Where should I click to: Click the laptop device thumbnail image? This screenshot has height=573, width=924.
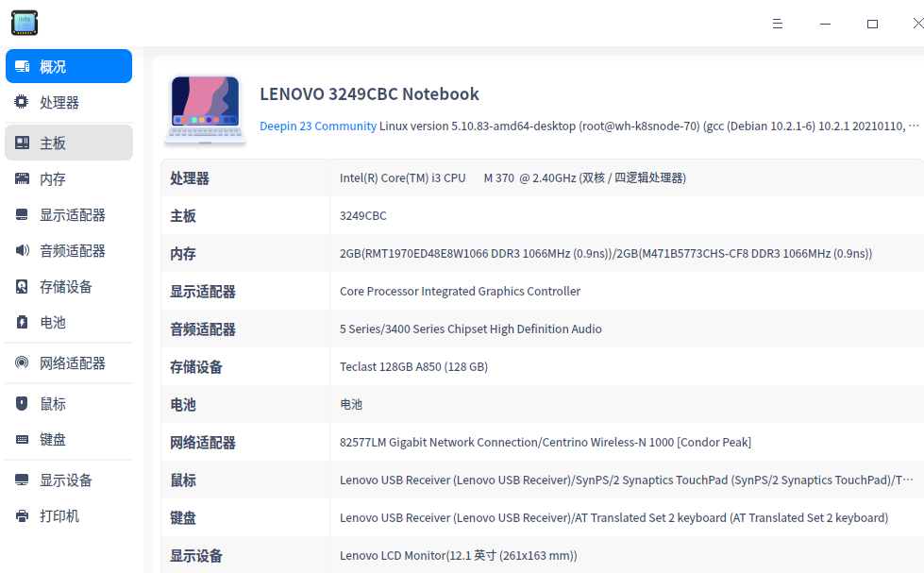point(205,110)
